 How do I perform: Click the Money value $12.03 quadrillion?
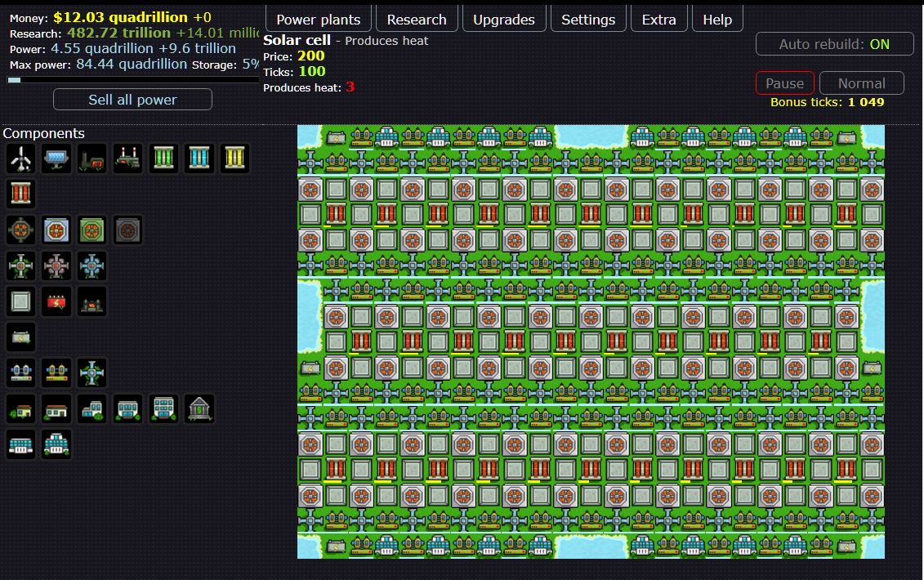coord(120,17)
